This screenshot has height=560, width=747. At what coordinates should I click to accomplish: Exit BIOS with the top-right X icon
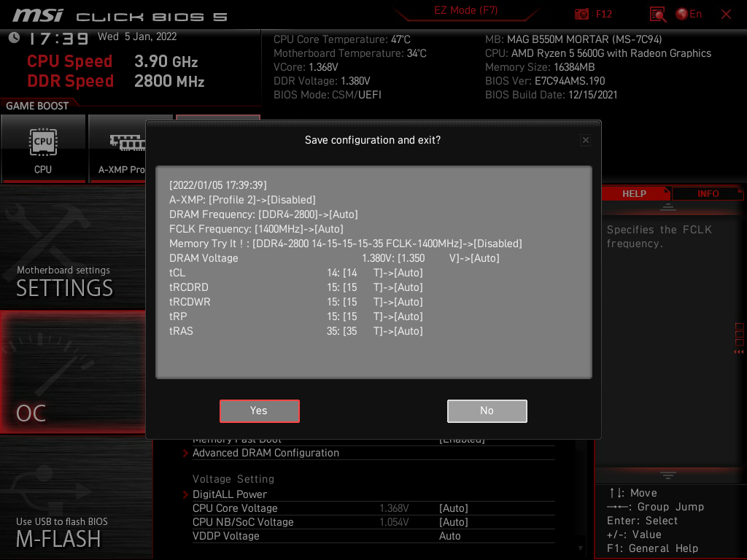point(726,15)
